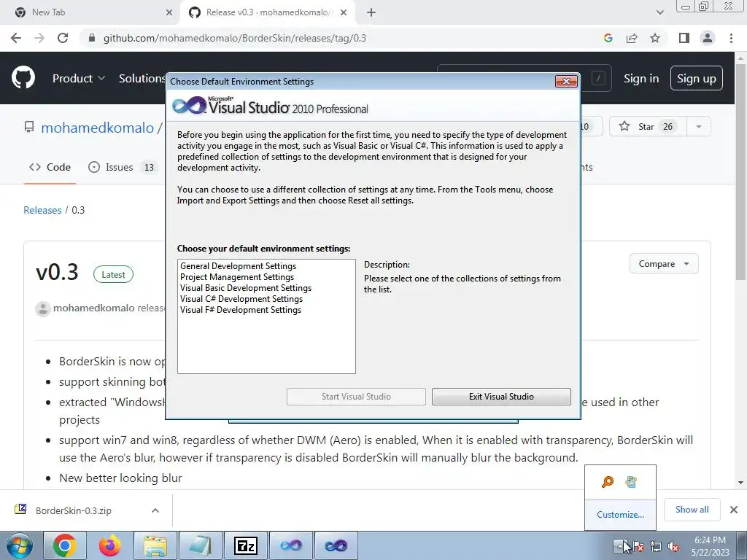
Task: Open the Code repository tab
Action: point(50,167)
